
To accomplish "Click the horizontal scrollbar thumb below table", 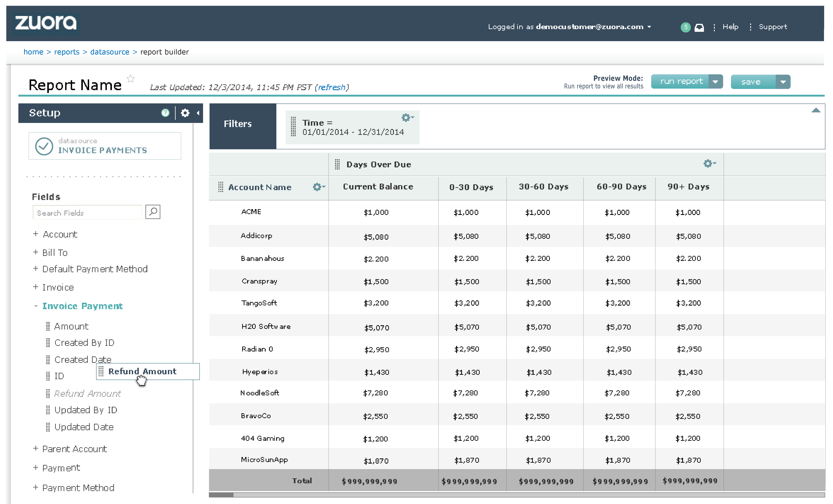I will [221, 495].
